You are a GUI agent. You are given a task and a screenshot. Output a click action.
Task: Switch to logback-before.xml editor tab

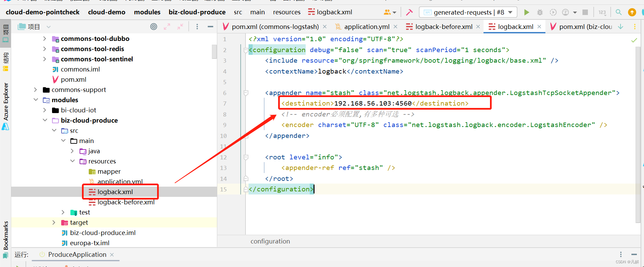444,27
